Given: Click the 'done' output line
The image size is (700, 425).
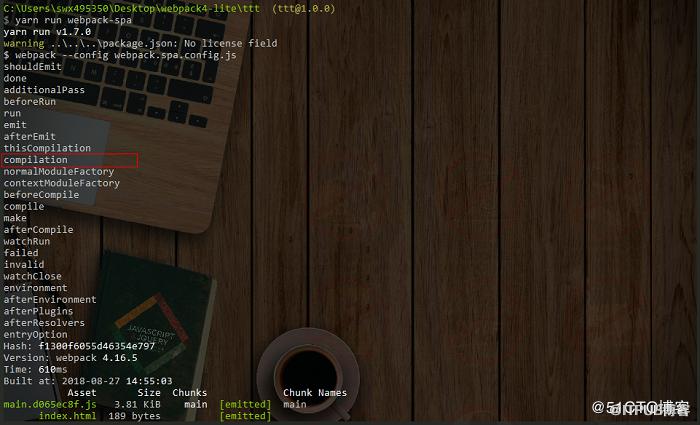Looking at the screenshot, I should click(15, 78).
